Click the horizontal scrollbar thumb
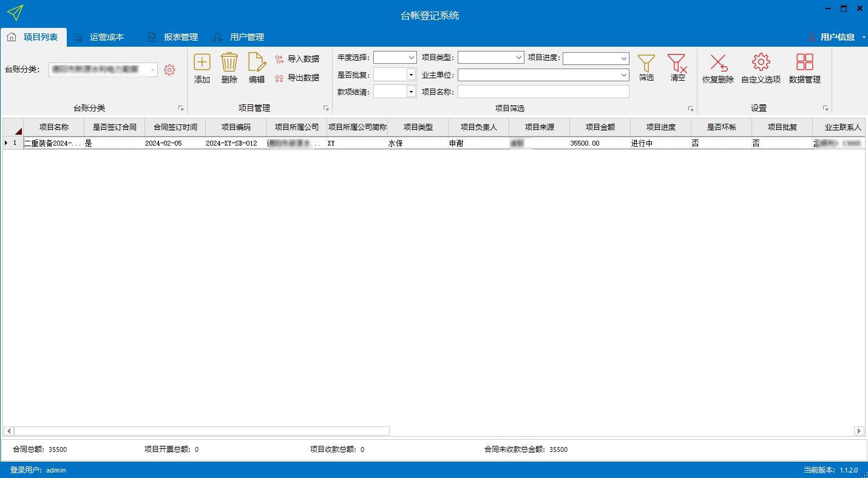The image size is (868, 478). coord(202,431)
